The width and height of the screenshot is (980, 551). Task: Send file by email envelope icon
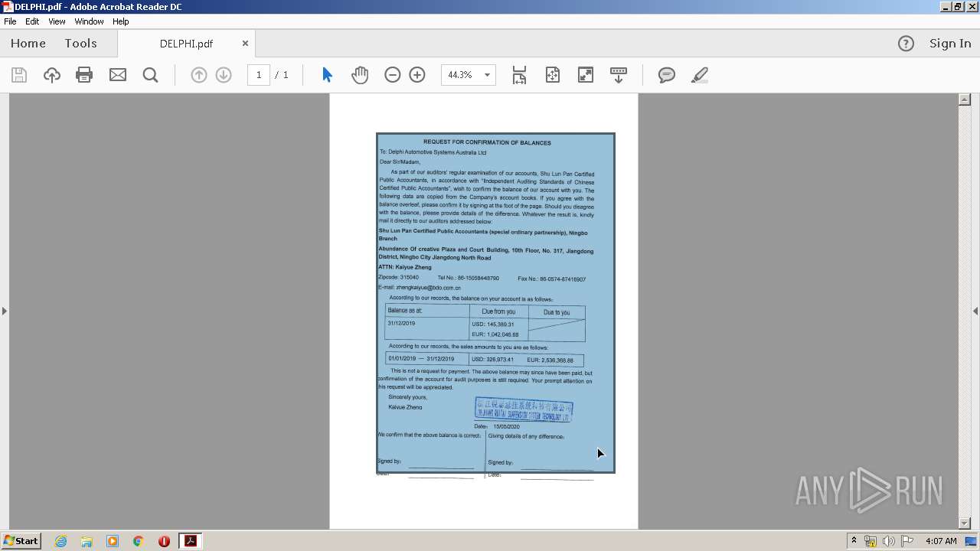(118, 75)
